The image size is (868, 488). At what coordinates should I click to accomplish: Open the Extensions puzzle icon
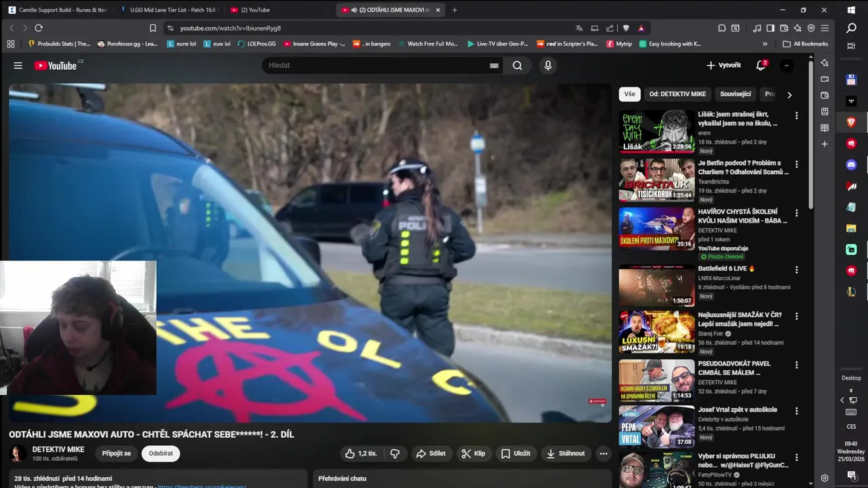[x=722, y=28]
